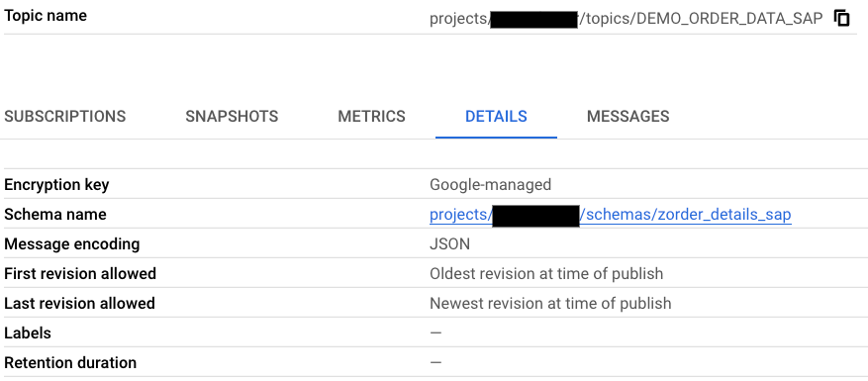View the Metrics tab
This screenshot has width=868, height=381.
point(371,117)
